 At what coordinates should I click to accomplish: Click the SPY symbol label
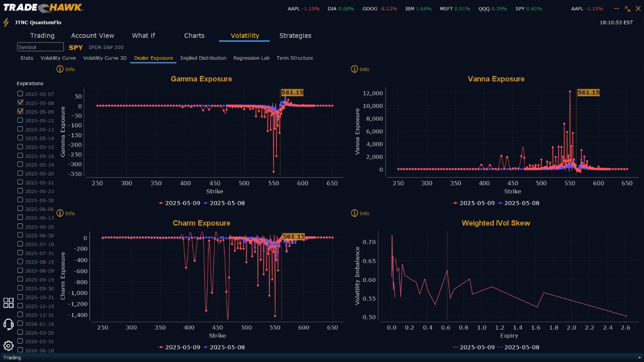tap(76, 47)
